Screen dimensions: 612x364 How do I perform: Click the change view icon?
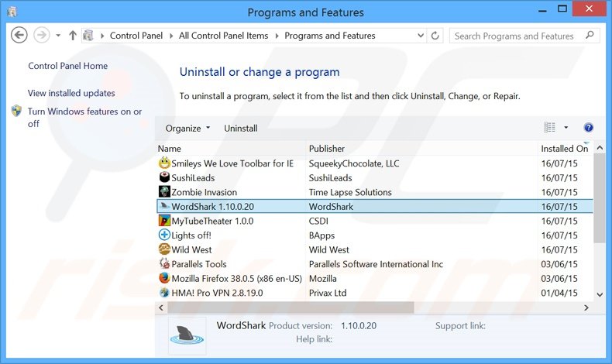click(x=549, y=127)
